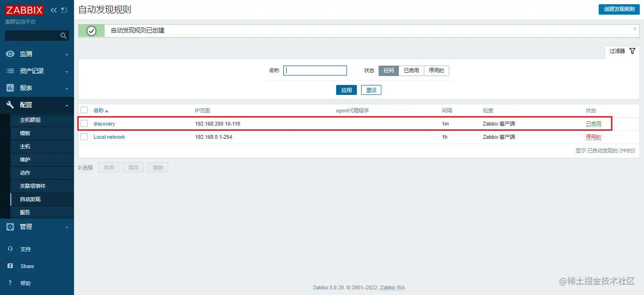Expand the 报表 menu section

click(x=66, y=88)
